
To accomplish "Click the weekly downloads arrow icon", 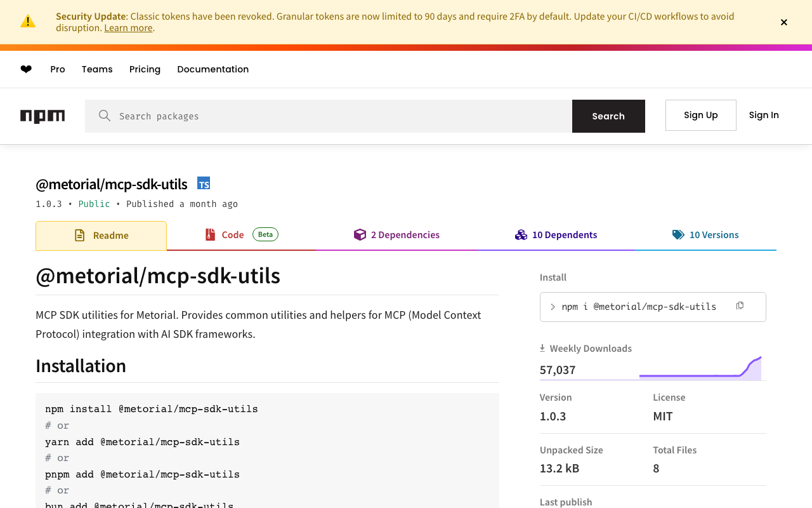I will click(x=542, y=348).
